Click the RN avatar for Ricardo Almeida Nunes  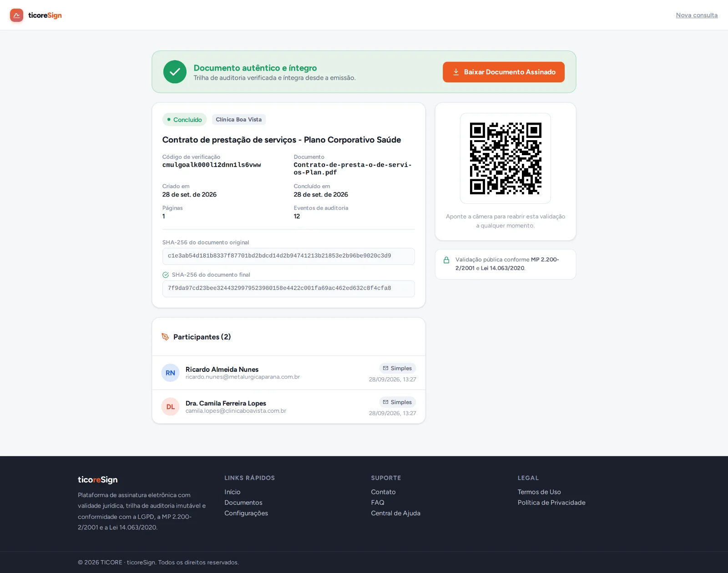click(170, 373)
